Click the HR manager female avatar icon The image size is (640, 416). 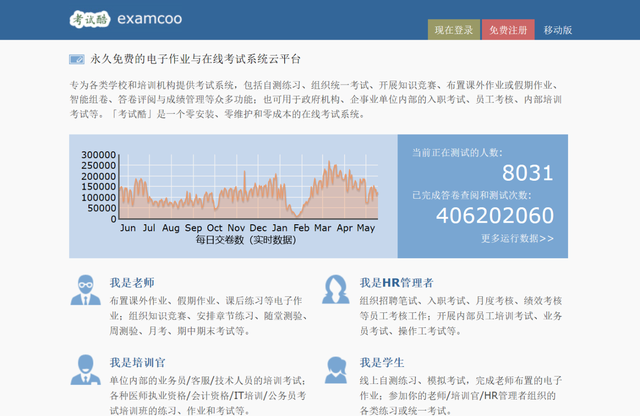click(336, 289)
